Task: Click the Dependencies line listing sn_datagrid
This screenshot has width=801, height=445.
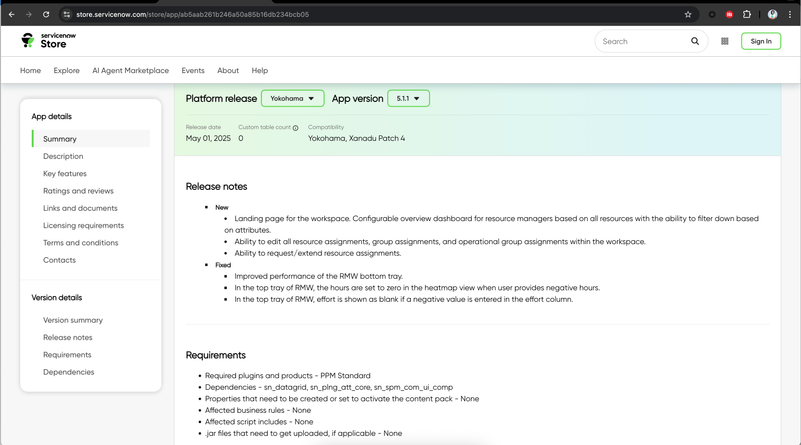Action: pyautogui.click(x=329, y=387)
